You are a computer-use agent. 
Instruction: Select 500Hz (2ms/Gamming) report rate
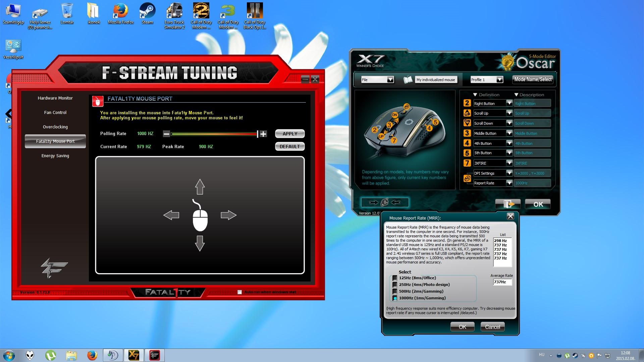tap(395, 291)
